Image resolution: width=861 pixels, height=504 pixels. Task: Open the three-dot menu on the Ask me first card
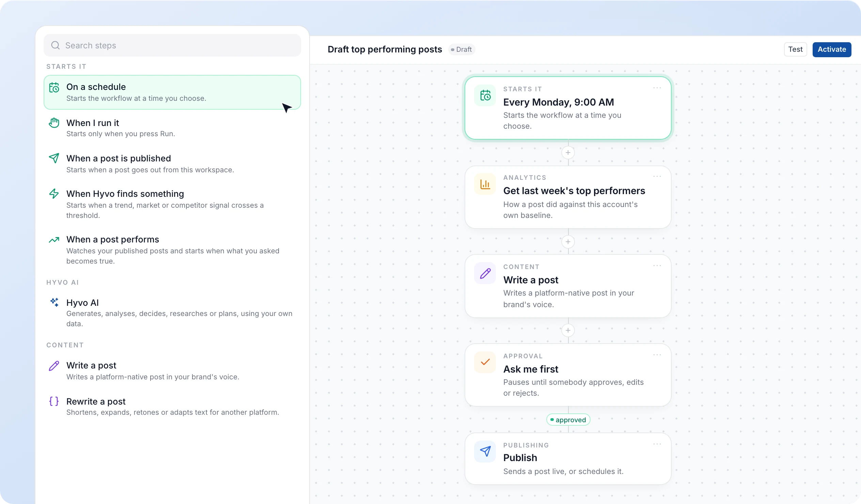coord(657,355)
